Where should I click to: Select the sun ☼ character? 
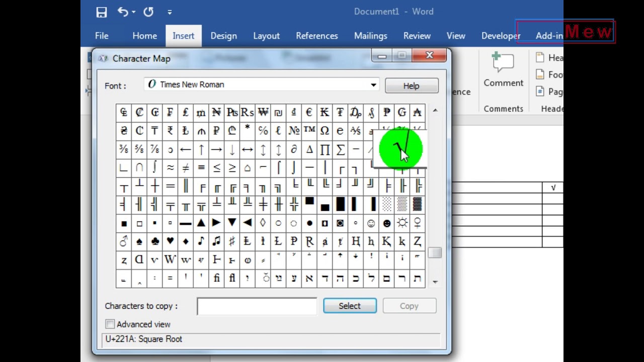[x=402, y=223]
